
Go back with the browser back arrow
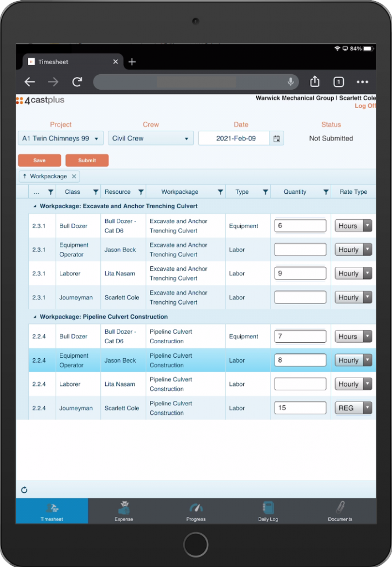point(30,82)
